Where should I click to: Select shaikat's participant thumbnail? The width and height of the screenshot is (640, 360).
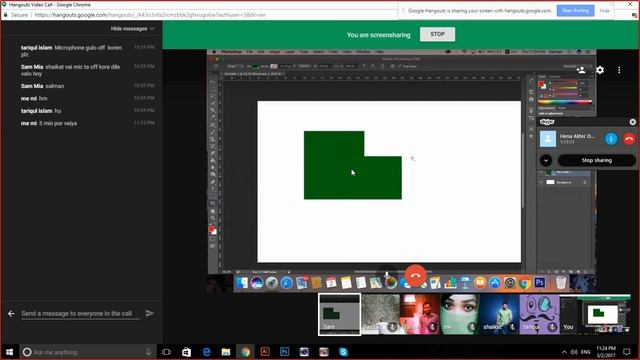[500, 314]
